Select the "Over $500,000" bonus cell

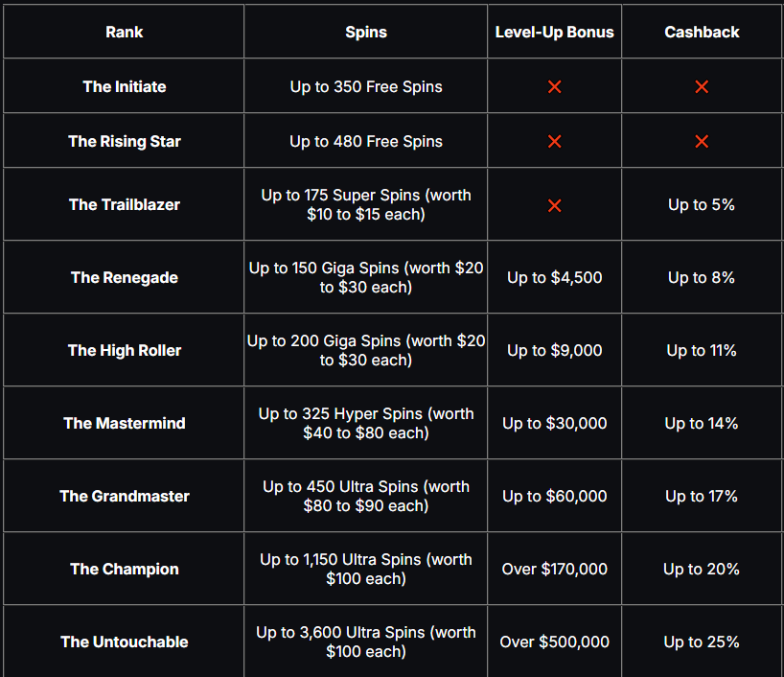click(554, 642)
